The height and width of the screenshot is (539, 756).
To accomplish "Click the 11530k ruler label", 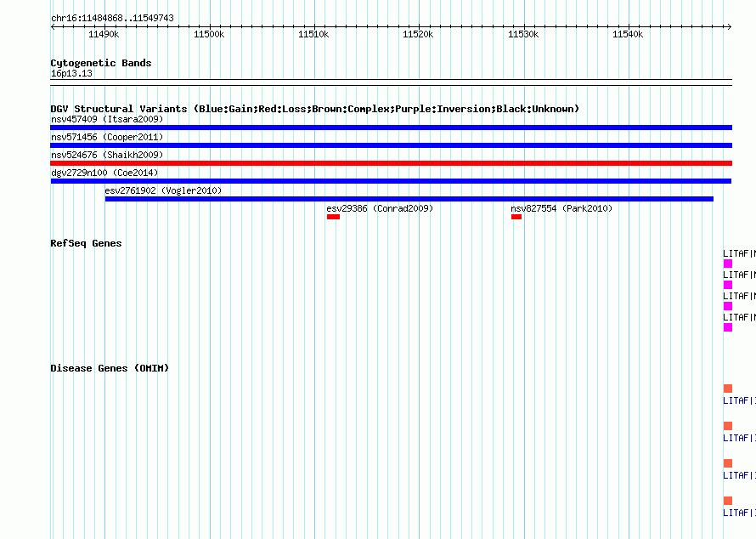I will [523, 34].
